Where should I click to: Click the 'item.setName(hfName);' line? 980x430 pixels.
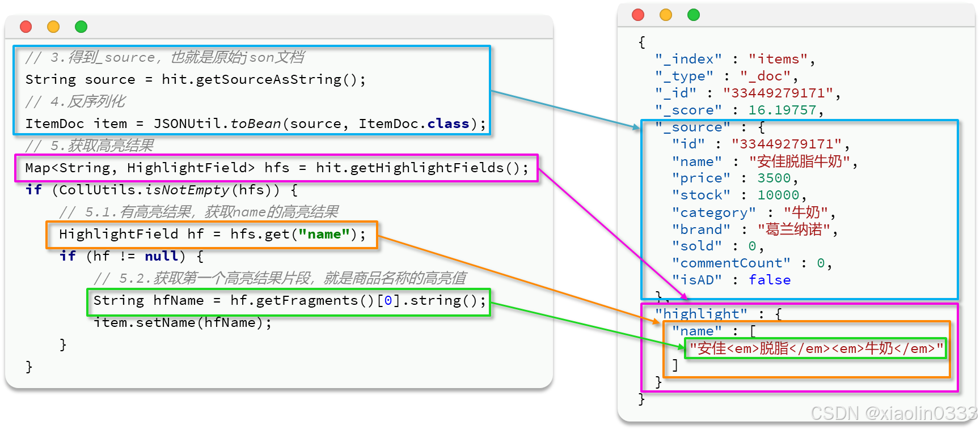(x=183, y=322)
